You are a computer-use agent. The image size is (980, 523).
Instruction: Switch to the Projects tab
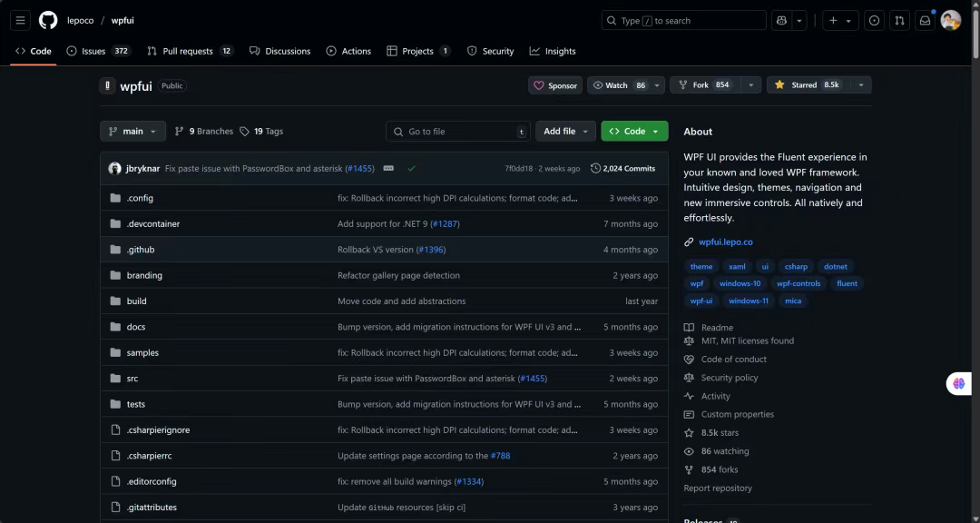[418, 51]
